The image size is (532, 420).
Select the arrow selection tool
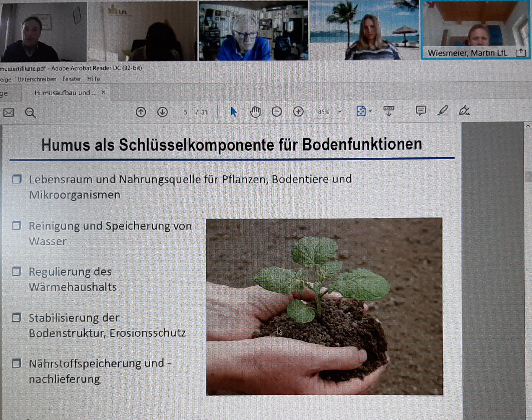tap(234, 112)
